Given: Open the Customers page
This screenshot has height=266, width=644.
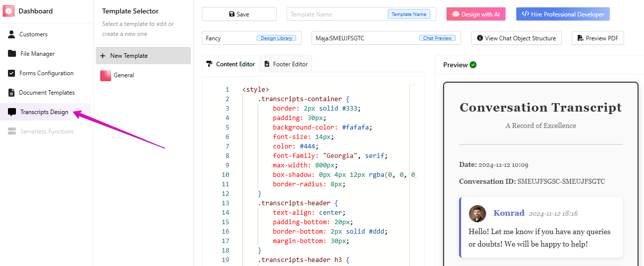Looking at the screenshot, I should (34, 34).
